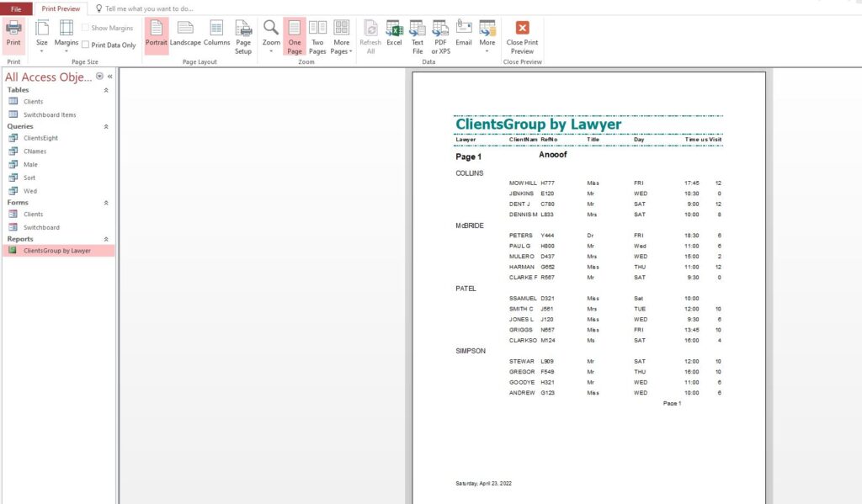The image size is (862, 504).
Task: Toggle One Page zoom view
Action: point(294,36)
